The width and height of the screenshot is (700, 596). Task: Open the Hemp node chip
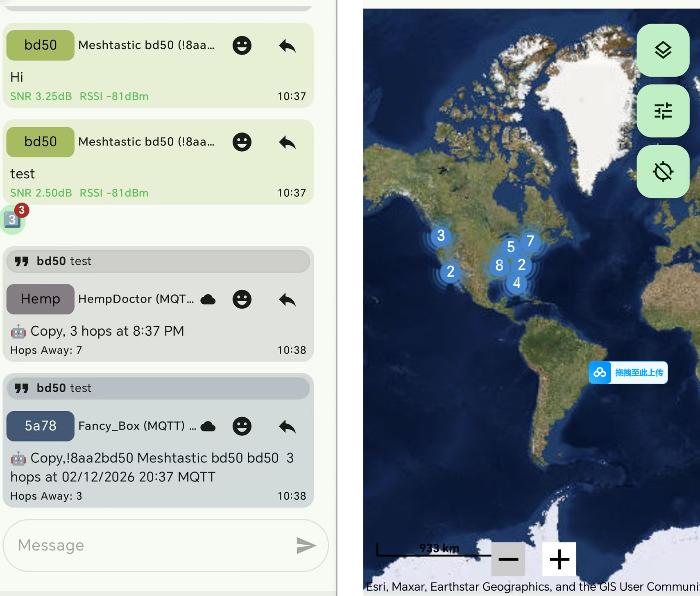point(40,299)
